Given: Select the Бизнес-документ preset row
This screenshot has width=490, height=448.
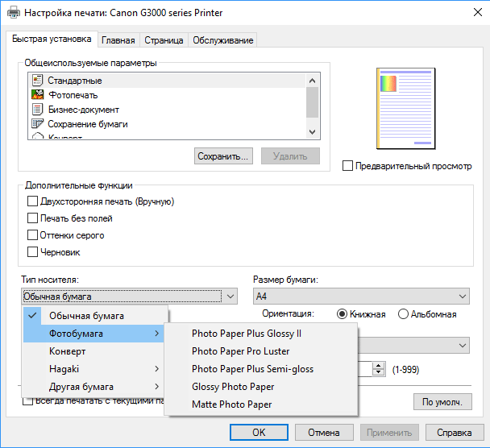Looking at the screenshot, I should point(167,110).
